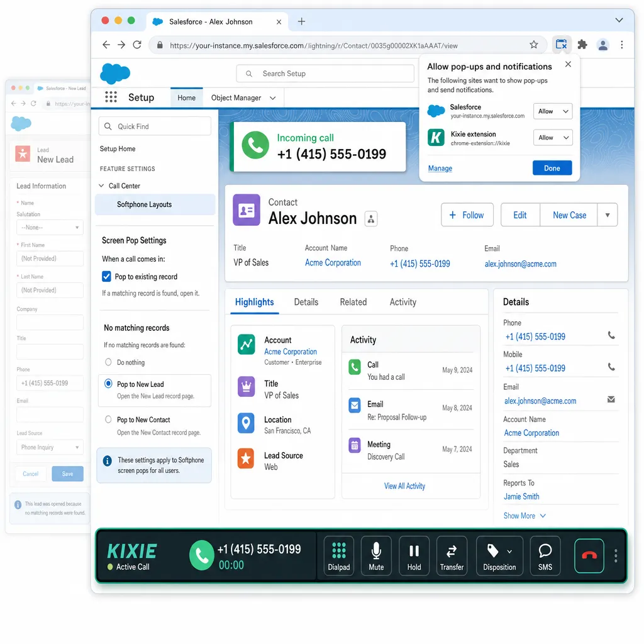This screenshot has height=644, width=644.
Task: Mute the active Kixie call
Action: [x=376, y=556]
